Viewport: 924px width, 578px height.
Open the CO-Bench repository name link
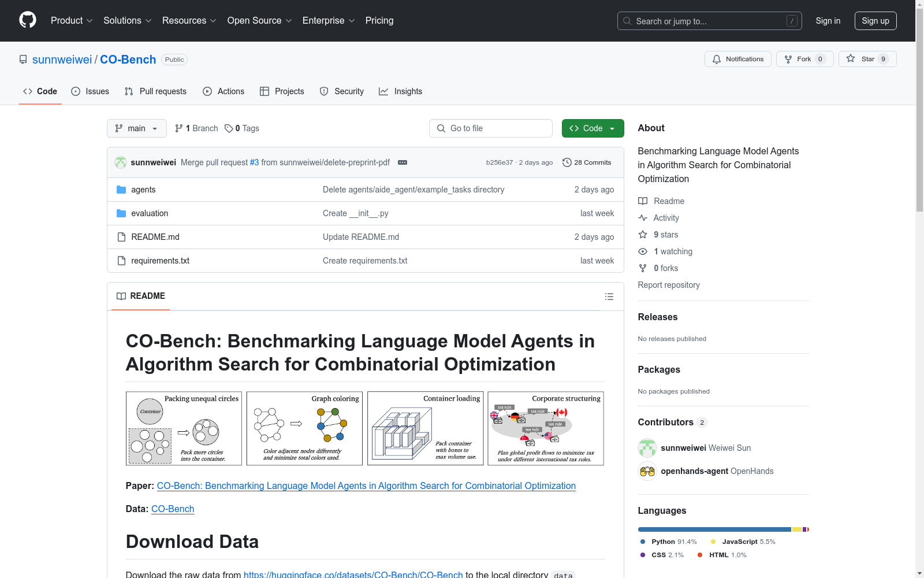(128, 60)
